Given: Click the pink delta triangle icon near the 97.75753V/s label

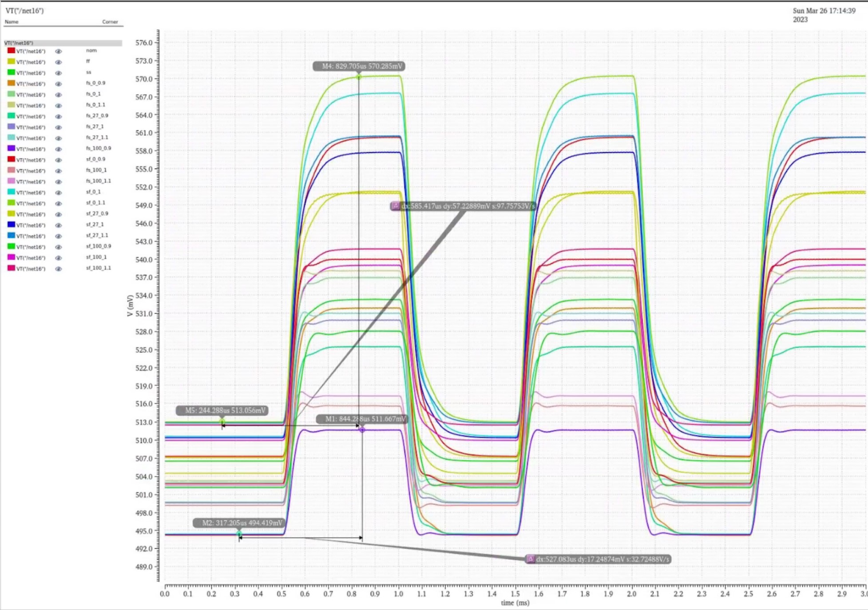Looking at the screenshot, I should (395, 206).
